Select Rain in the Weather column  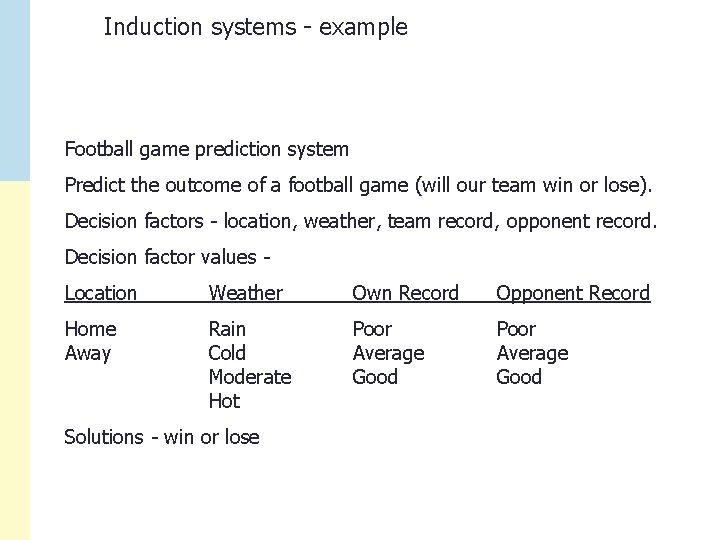227,329
